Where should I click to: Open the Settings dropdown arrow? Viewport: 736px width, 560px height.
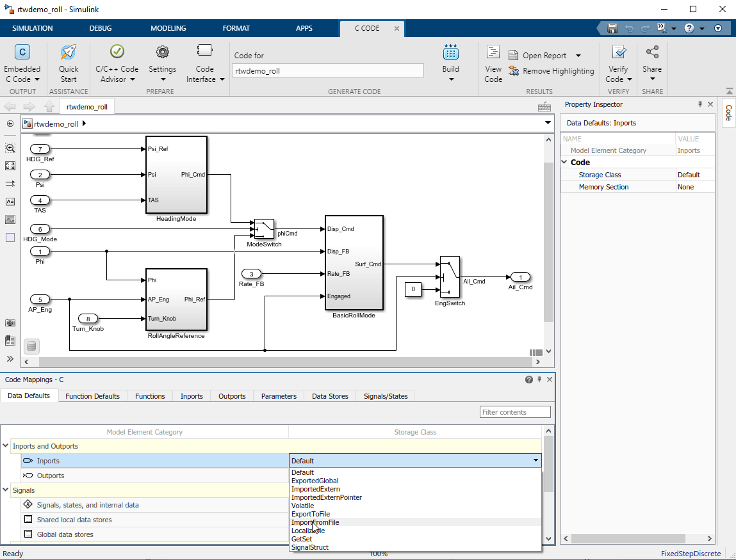[x=163, y=79]
